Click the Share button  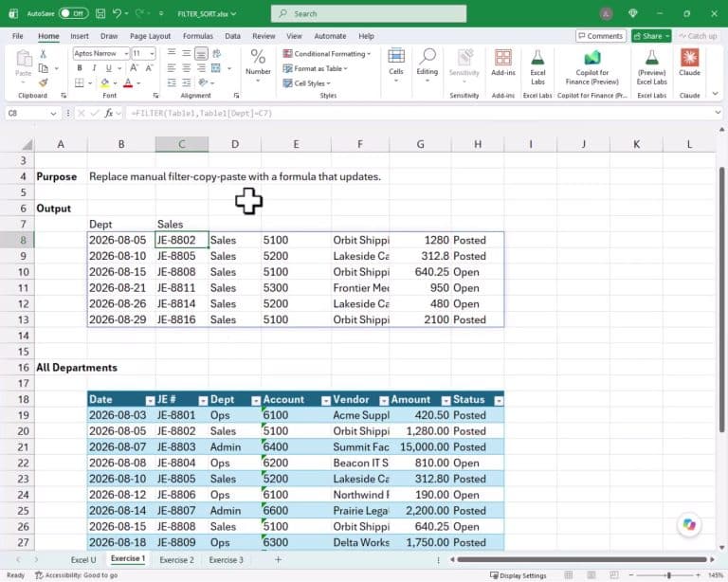[651, 36]
